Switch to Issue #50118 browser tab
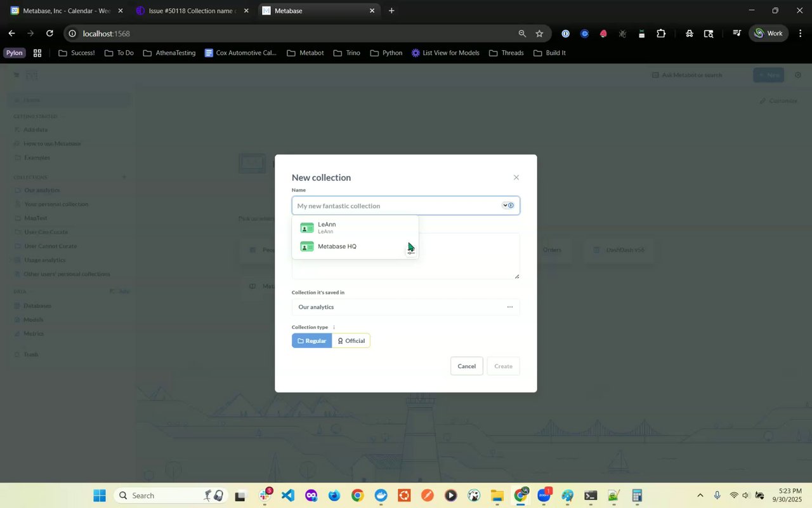 point(192,11)
